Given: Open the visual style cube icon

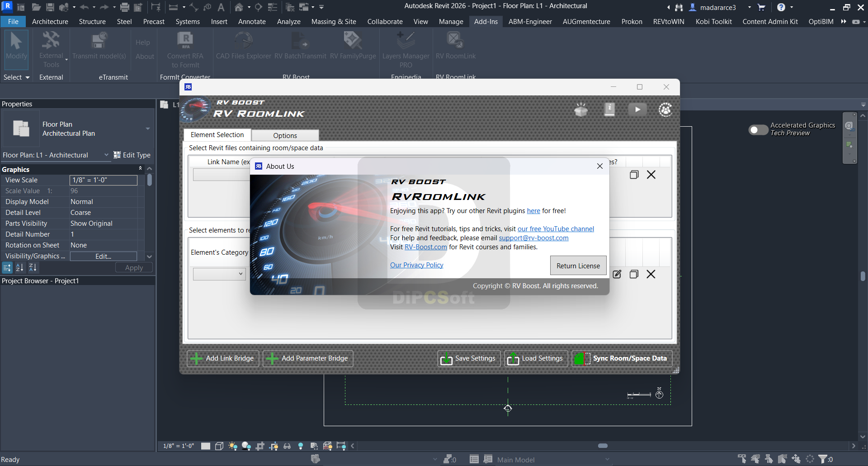Looking at the screenshot, I should pyautogui.click(x=219, y=446).
